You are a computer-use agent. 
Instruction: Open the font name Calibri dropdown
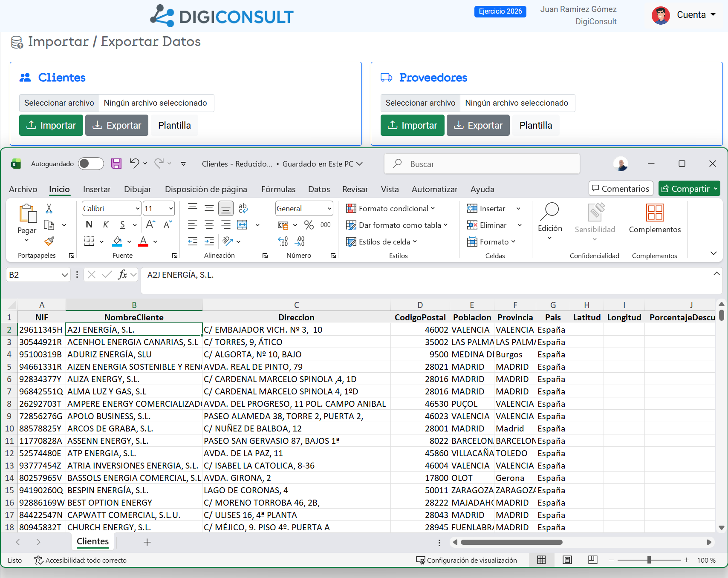click(138, 208)
